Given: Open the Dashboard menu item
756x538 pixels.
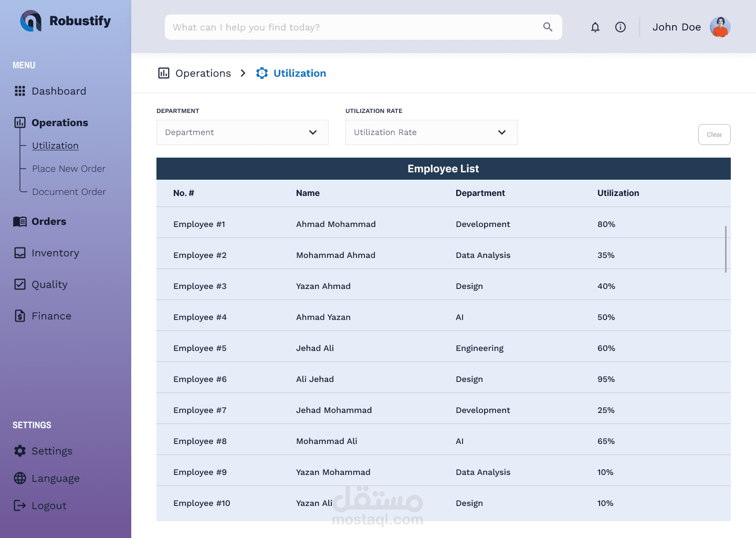Looking at the screenshot, I should click(59, 91).
